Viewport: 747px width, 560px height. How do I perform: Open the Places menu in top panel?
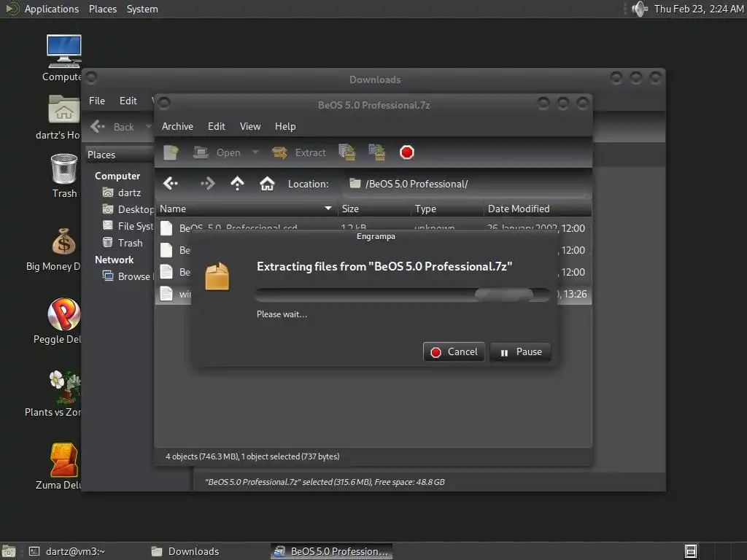(102, 9)
